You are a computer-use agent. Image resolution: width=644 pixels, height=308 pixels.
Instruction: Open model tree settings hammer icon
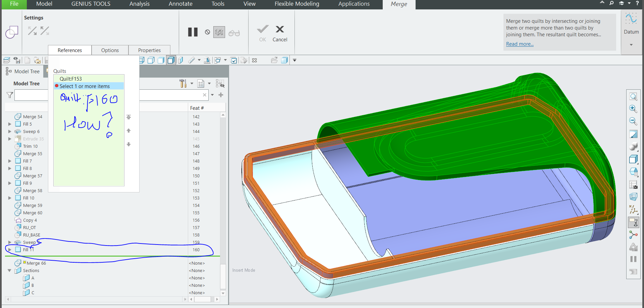[x=183, y=83]
